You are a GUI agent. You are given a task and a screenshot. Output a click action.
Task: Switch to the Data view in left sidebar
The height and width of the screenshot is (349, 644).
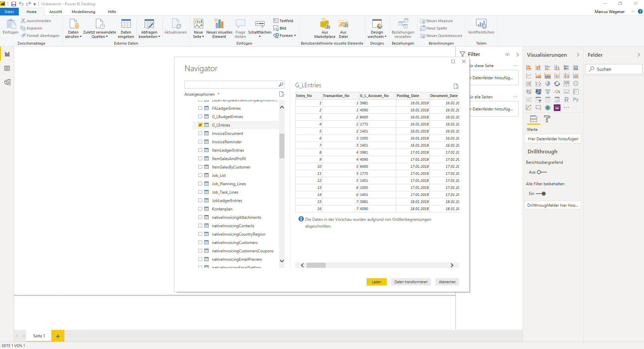click(x=7, y=68)
